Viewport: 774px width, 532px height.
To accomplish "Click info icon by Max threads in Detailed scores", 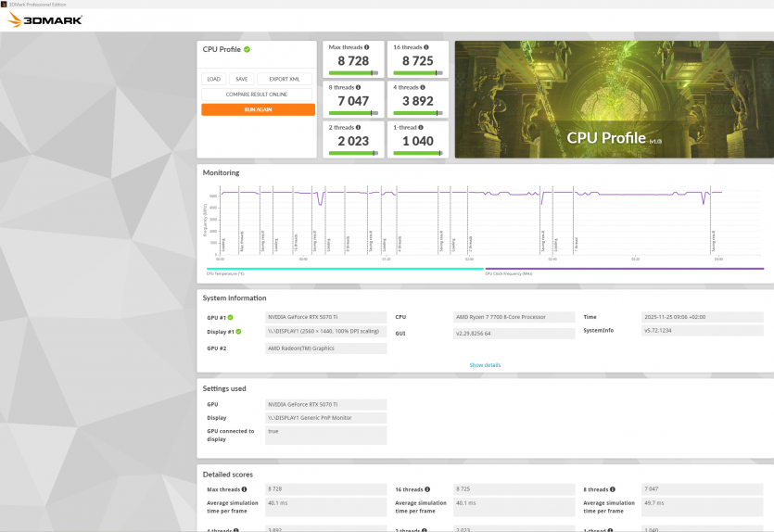I will point(246,489).
